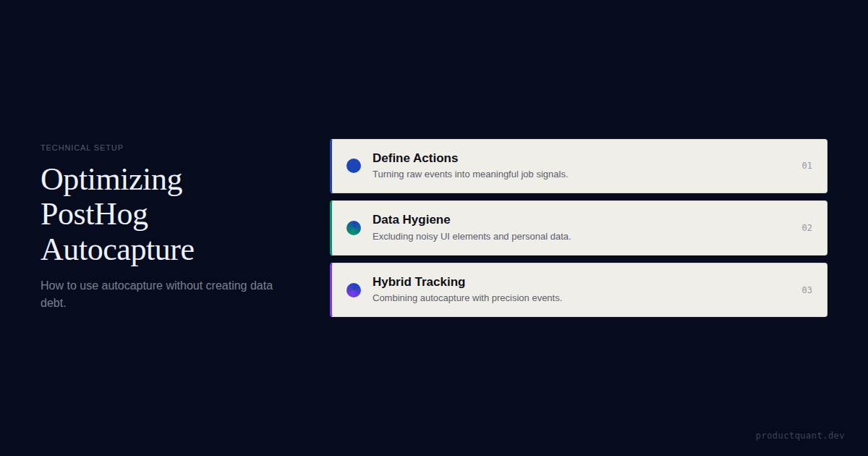Click 'Turning raw events into meaningful job signals'

470,174
